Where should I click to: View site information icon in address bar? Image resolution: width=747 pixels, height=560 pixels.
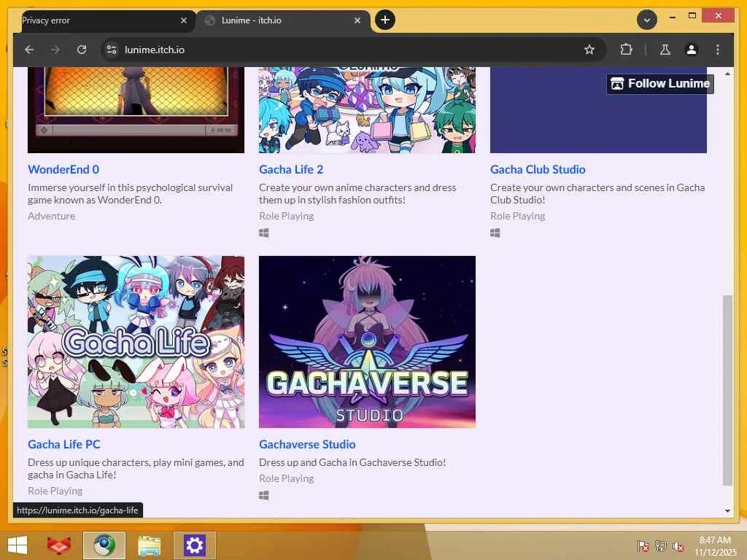[x=112, y=50]
